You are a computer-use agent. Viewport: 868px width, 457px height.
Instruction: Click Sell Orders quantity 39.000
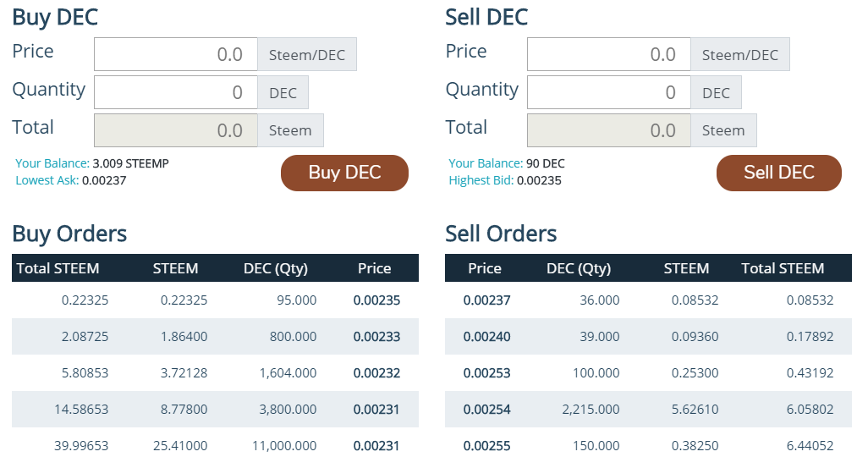pos(600,337)
